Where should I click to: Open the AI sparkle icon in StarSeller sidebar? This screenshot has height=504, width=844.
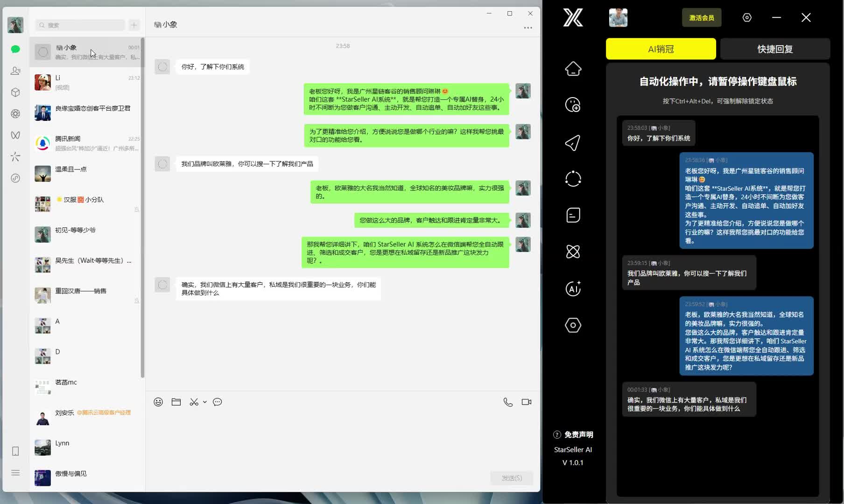click(573, 289)
